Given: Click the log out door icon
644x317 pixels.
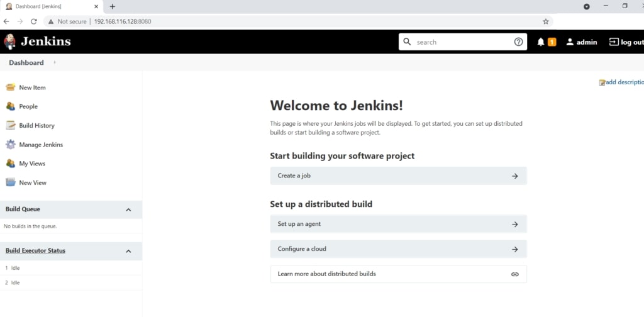Looking at the screenshot, I should click(614, 42).
